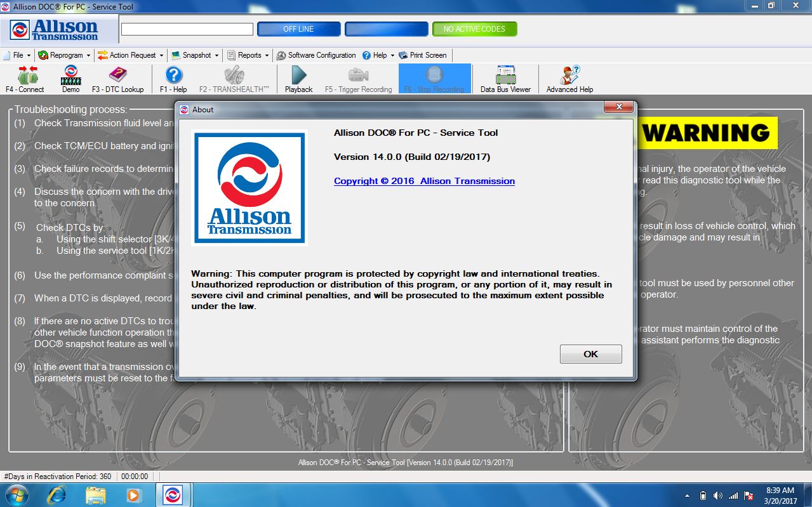Show hidden system tray icons

pos(688,495)
